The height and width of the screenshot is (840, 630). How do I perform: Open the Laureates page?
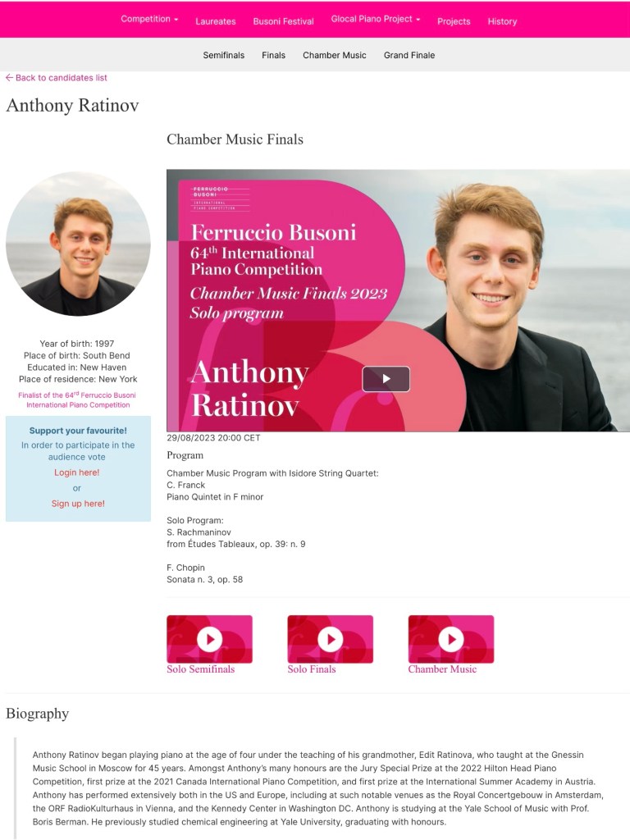click(x=216, y=21)
